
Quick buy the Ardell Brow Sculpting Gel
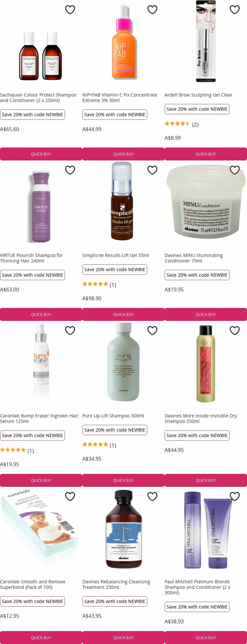tap(206, 154)
